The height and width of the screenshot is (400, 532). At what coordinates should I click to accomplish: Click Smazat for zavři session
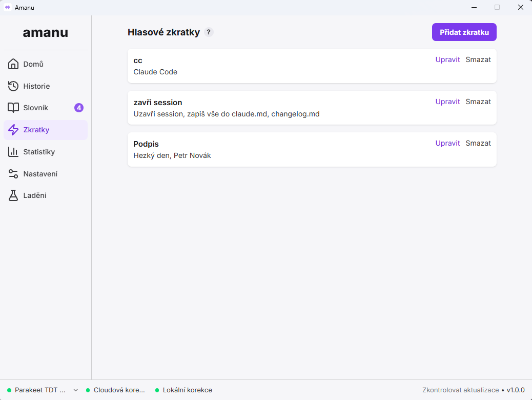(478, 102)
